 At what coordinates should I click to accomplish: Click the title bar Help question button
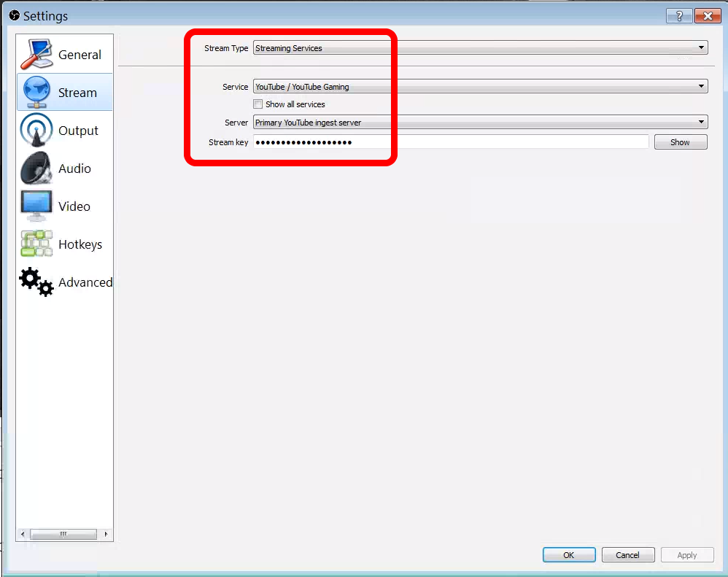click(x=679, y=16)
